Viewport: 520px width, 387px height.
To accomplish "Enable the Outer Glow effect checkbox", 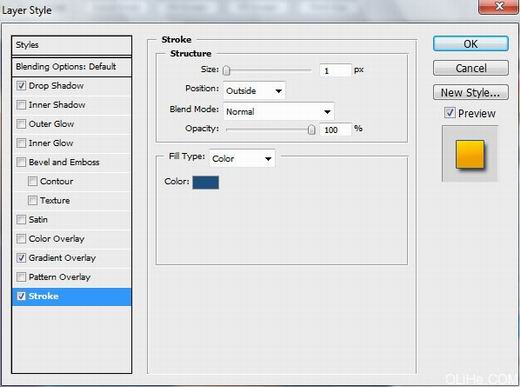I will click(21, 124).
